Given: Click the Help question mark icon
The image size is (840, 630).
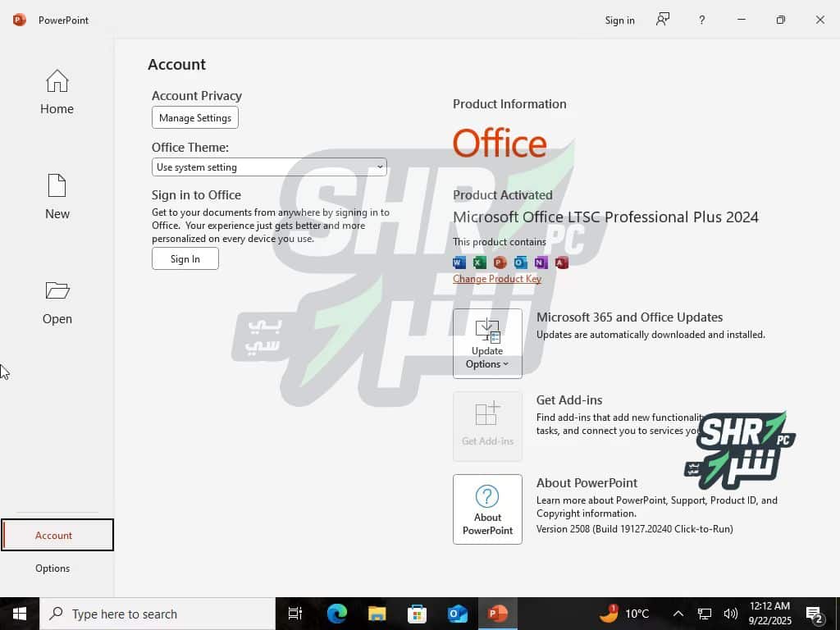Looking at the screenshot, I should click(701, 20).
